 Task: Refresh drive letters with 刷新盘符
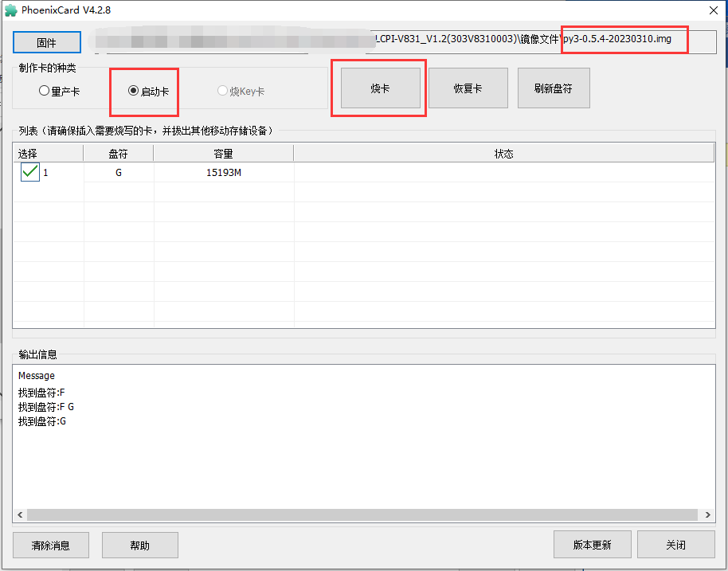point(554,88)
